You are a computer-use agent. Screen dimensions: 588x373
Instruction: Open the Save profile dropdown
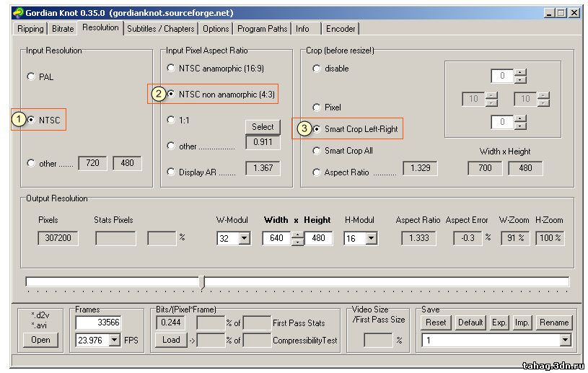tap(565, 340)
